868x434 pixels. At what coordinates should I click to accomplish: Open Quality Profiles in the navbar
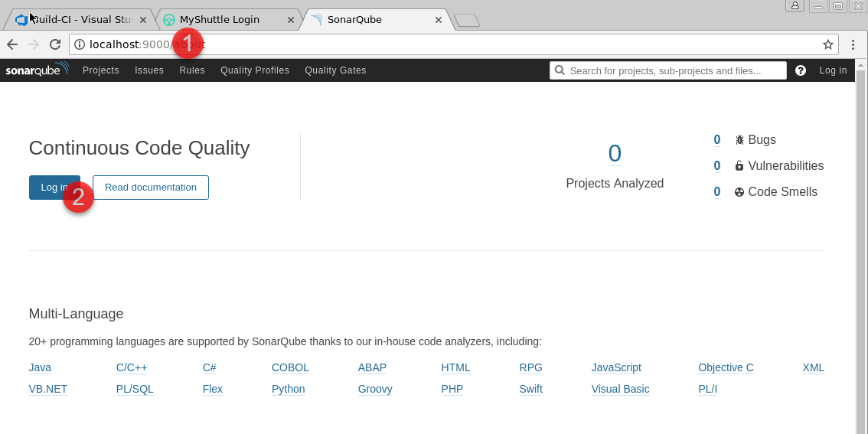pyautogui.click(x=255, y=70)
